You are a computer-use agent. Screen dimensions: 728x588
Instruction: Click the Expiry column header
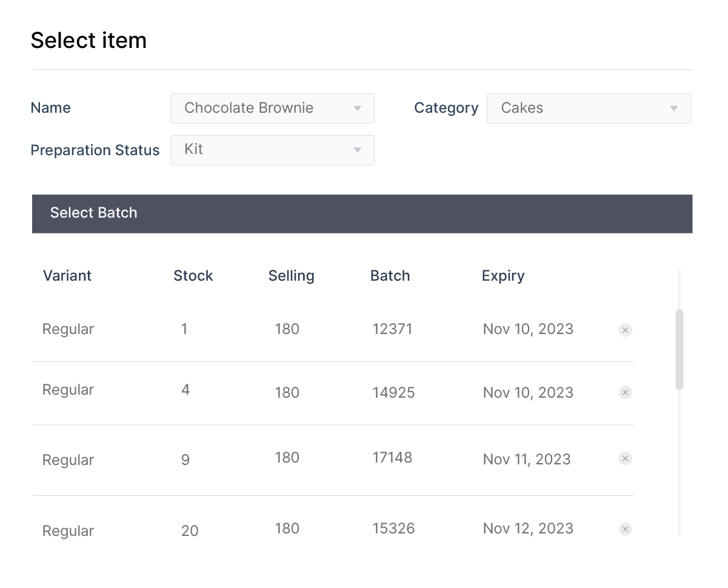coord(503,276)
